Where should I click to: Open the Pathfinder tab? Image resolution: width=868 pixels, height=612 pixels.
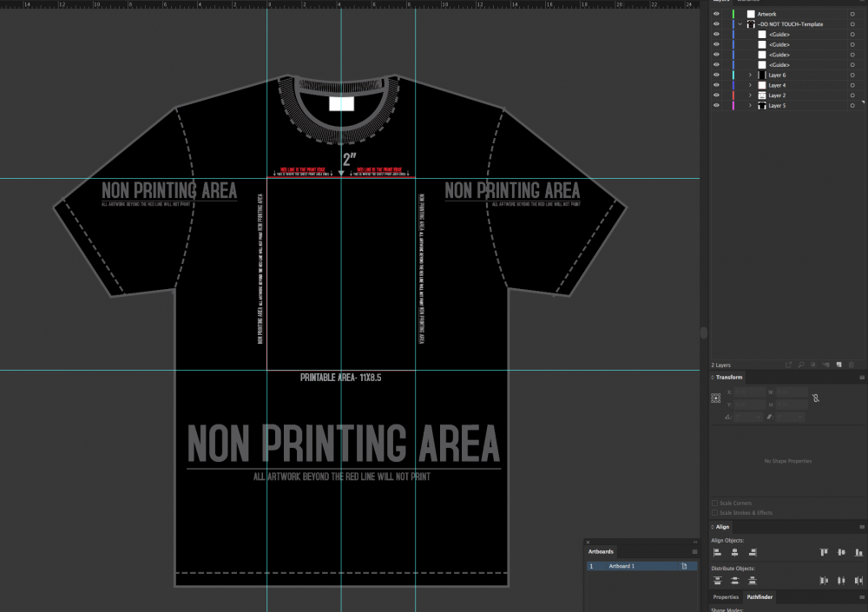click(759, 597)
